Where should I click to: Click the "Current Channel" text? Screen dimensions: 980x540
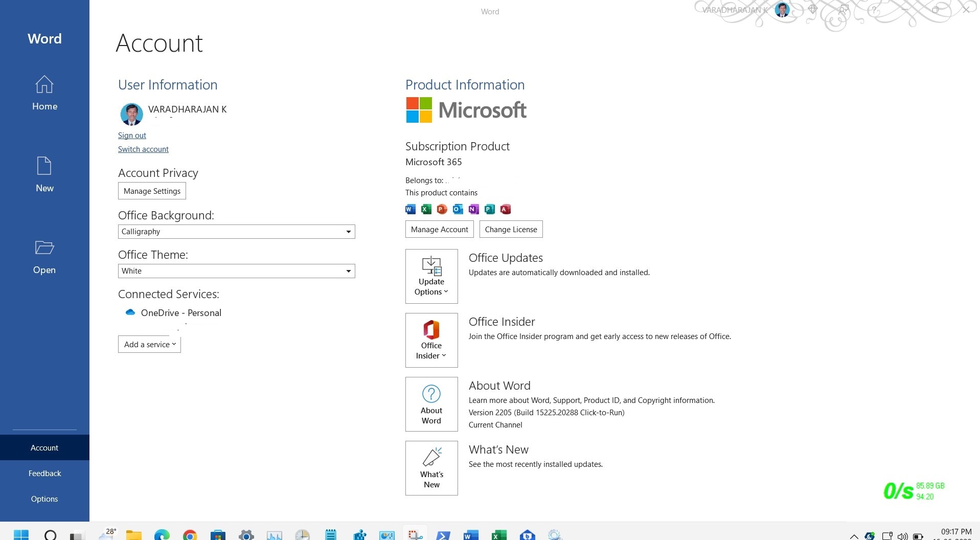tap(495, 424)
